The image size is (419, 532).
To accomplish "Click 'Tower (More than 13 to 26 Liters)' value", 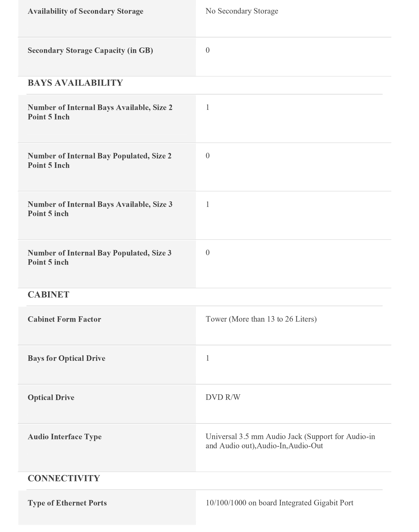I will [261, 319].
